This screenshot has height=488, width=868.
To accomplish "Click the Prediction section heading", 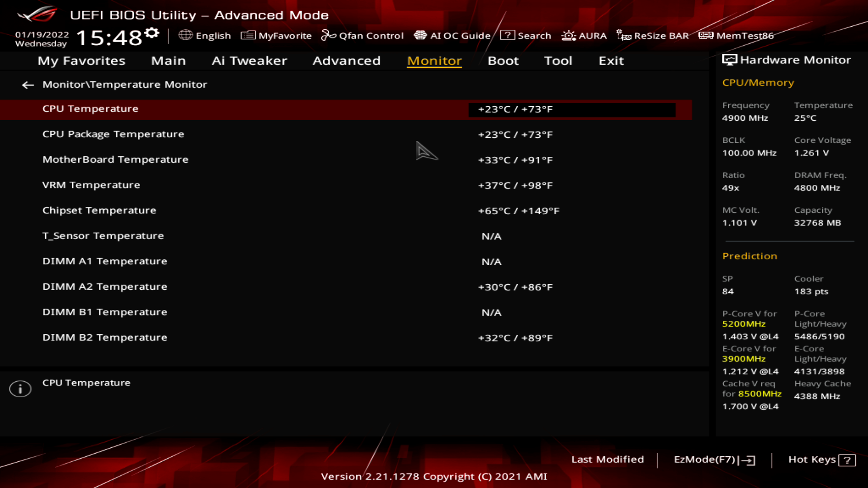I will click(x=750, y=256).
